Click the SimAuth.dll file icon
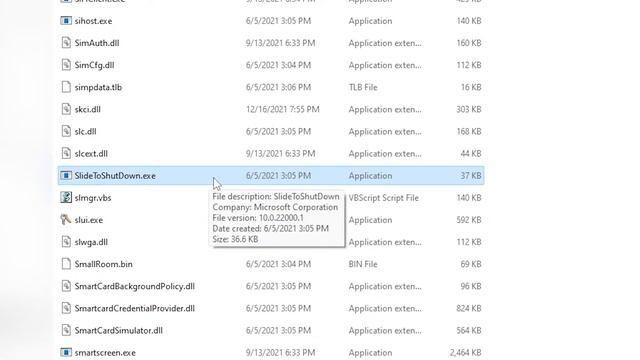640x360 pixels. 66,43
